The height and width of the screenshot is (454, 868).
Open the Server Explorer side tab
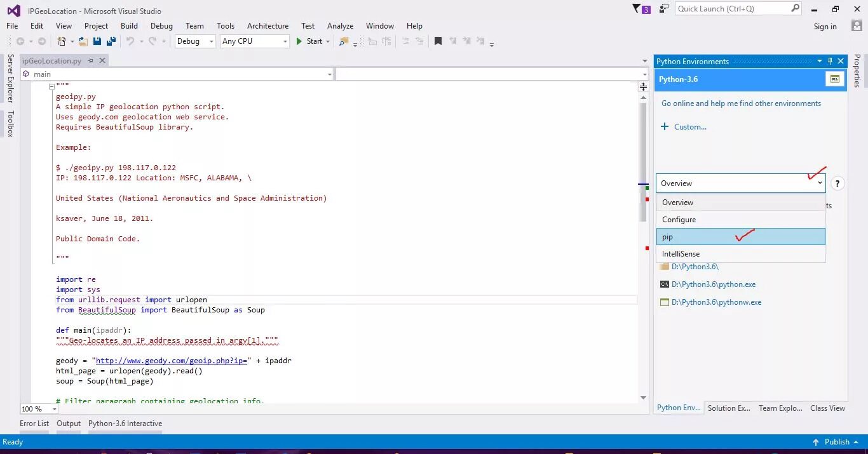coord(10,79)
